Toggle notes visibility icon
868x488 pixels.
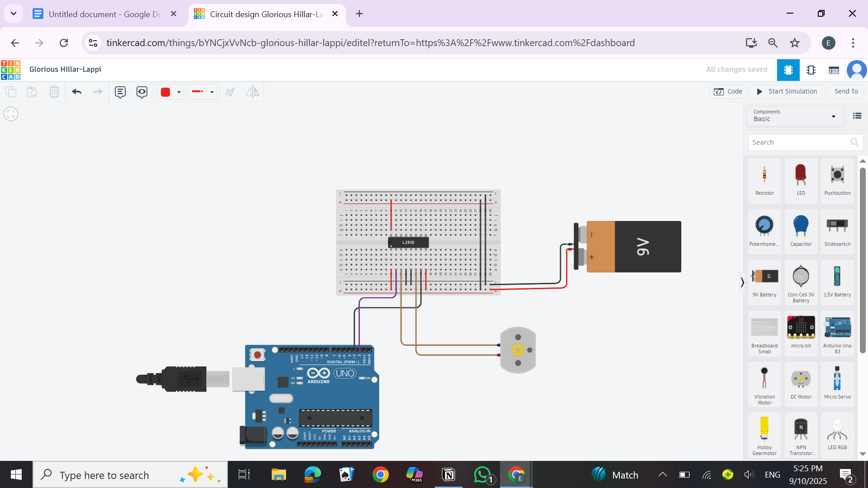142,92
